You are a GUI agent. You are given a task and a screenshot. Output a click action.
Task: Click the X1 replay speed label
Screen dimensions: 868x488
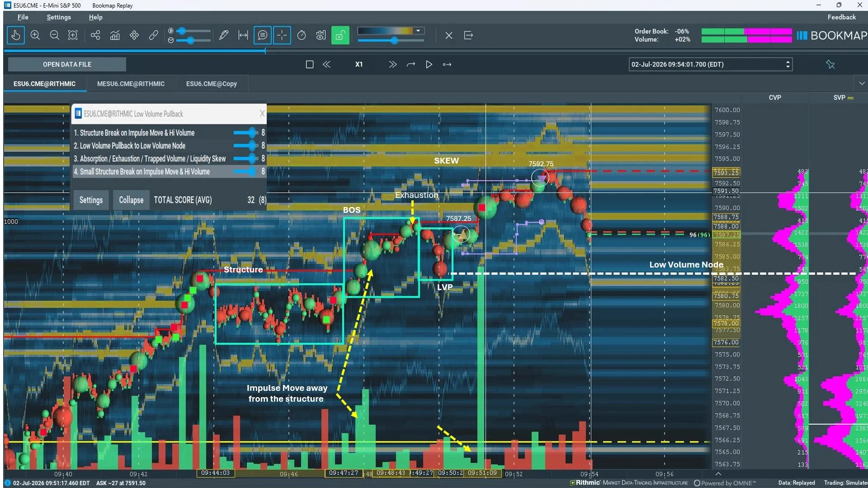click(359, 65)
